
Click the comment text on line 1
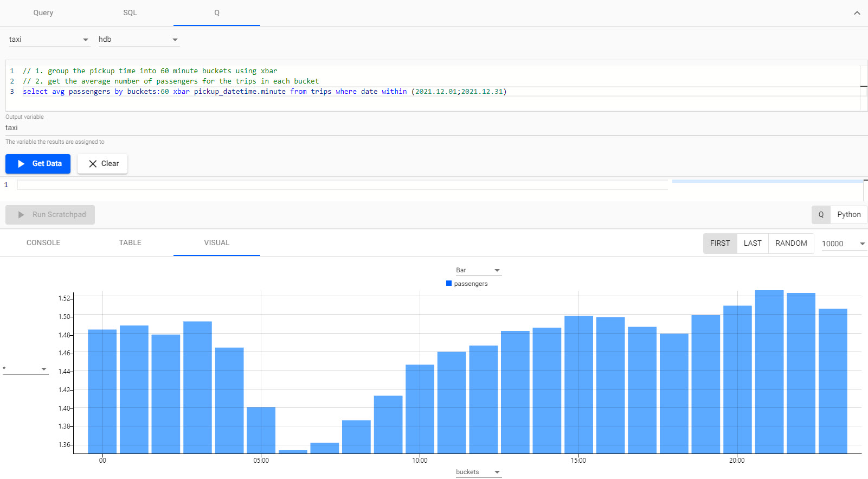tap(150, 71)
